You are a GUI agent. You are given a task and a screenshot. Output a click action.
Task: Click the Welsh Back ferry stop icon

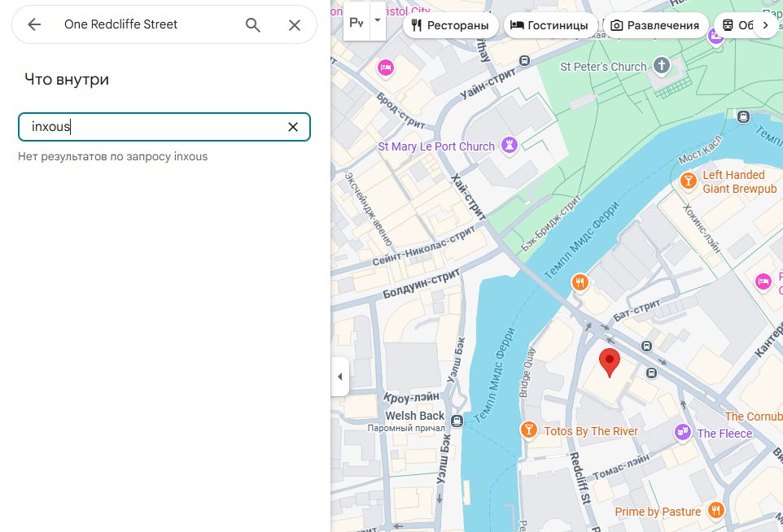(457, 421)
